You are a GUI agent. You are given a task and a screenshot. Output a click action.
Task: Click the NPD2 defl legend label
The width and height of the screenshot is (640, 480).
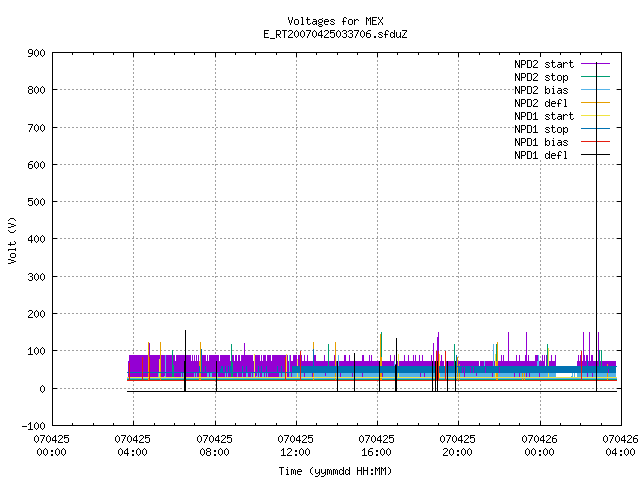[x=541, y=103]
